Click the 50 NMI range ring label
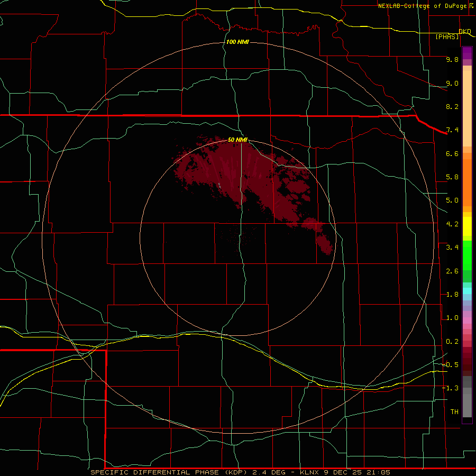The image size is (476, 476). [x=237, y=140]
